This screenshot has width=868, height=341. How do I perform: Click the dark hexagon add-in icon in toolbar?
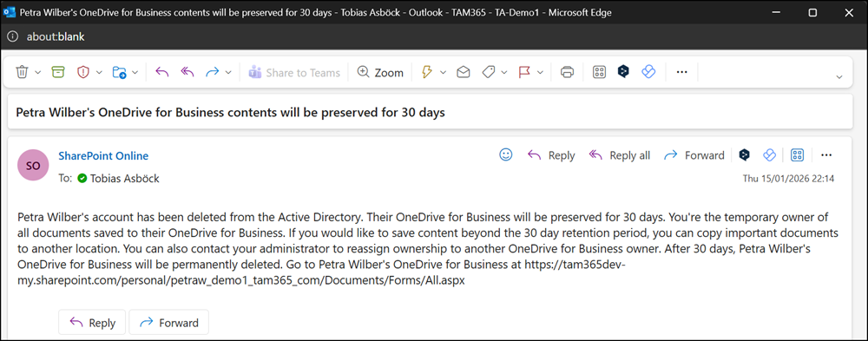point(623,72)
